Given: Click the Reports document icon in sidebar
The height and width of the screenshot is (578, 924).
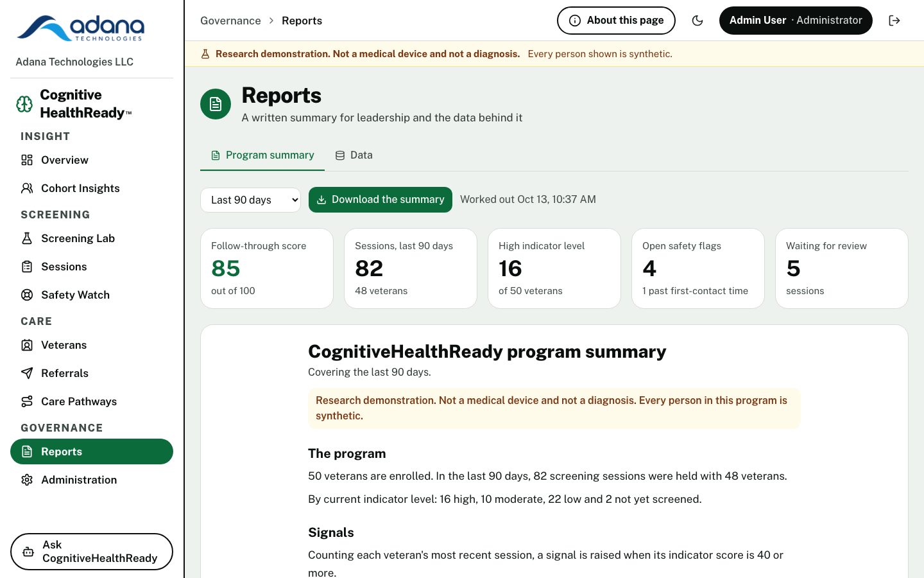Looking at the screenshot, I should click(x=27, y=451).
